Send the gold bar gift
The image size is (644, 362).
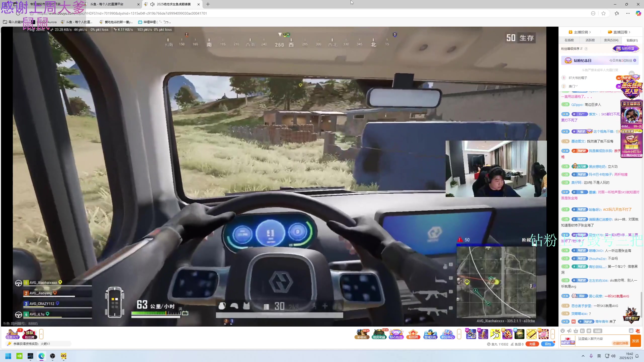point(532,334)
